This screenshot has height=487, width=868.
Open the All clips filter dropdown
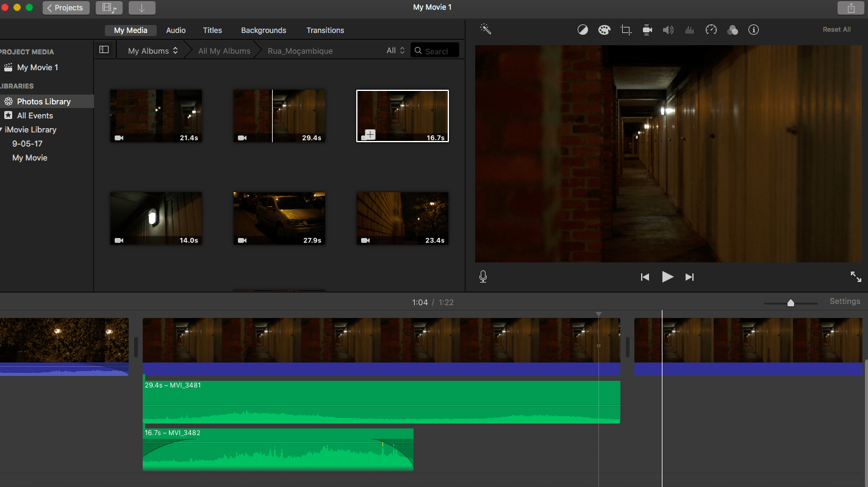coord(395,51)
